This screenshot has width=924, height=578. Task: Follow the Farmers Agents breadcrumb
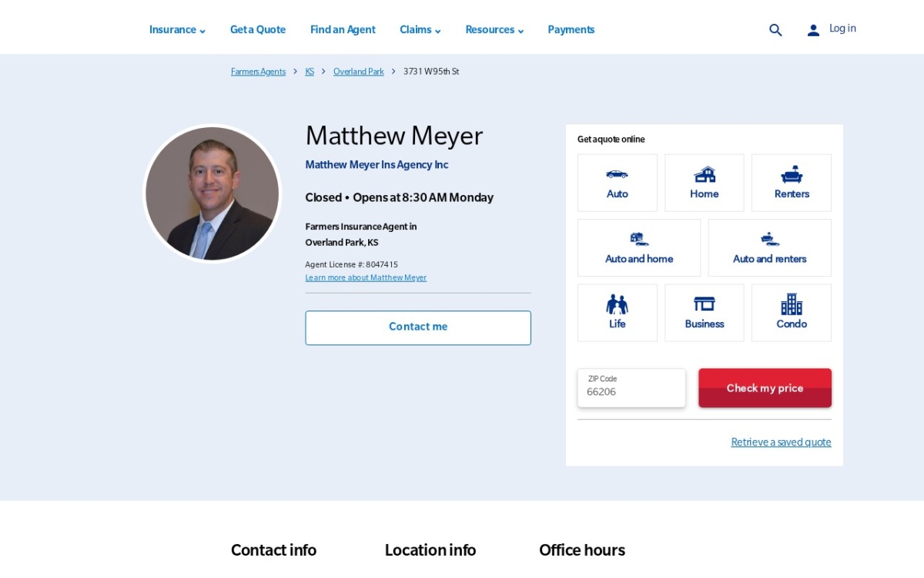(258, 72)
